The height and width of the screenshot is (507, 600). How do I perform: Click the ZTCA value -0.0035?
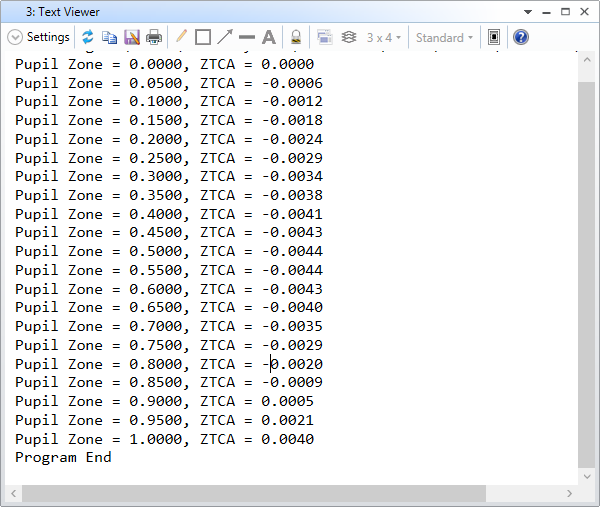pyautogui.click(x=292, y=326)
